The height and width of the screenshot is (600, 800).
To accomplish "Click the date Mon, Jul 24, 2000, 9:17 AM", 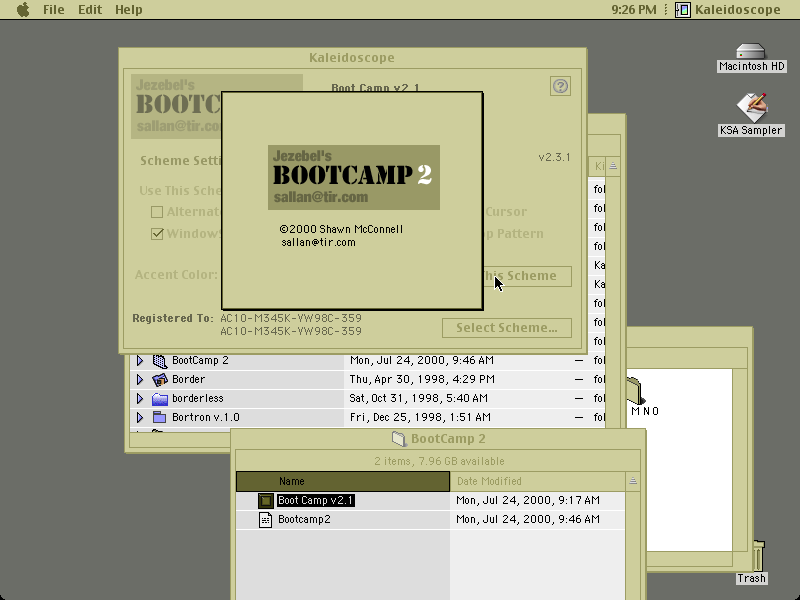I will point(528,501).
